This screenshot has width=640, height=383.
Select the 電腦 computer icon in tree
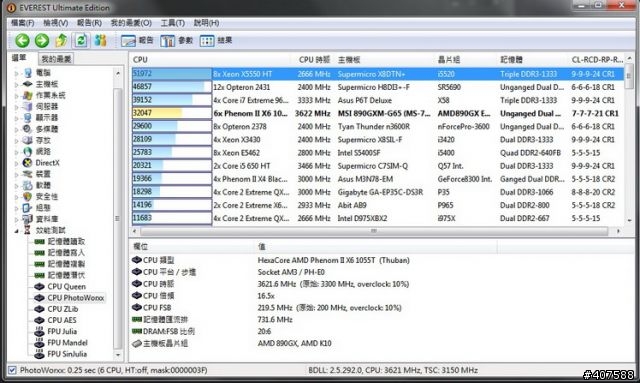28,73
